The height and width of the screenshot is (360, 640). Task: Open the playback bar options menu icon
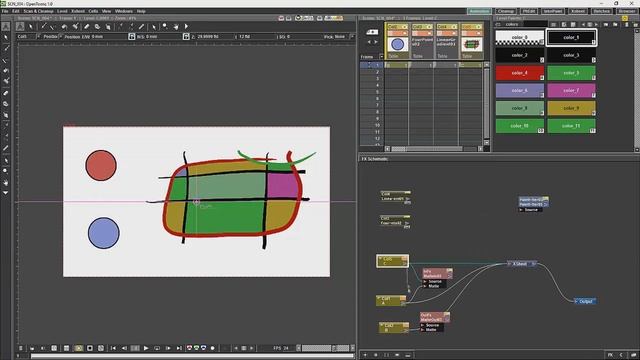point(20,348)
